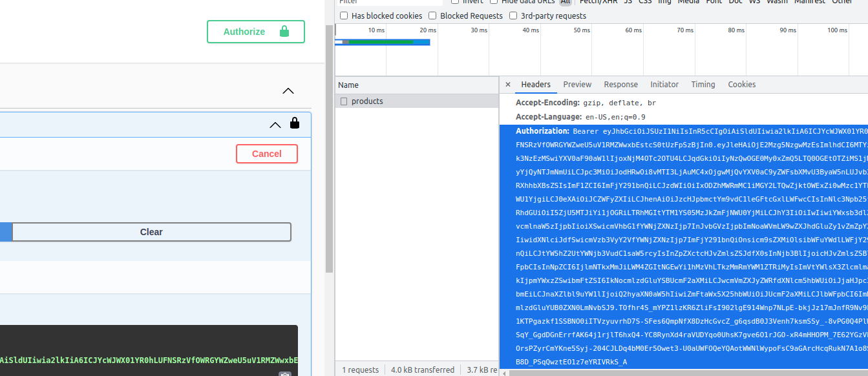Toggle the checkbox beside products request
The height and width of the screenshot is (376, 868).
(344, 101)
